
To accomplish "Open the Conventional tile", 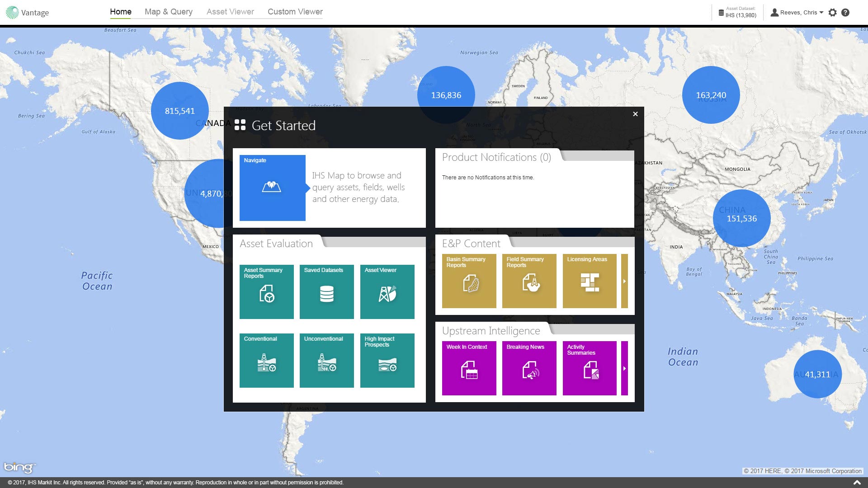I will [266, 361].
